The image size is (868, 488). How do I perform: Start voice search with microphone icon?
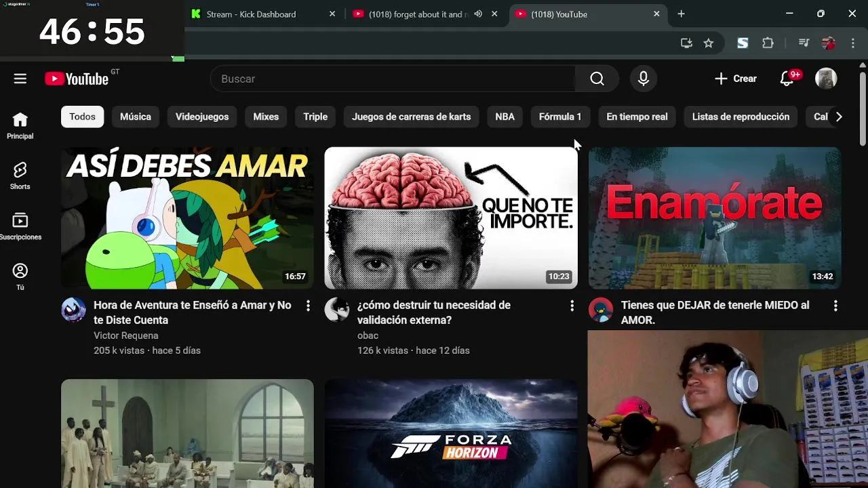click(x=644, y=79)
